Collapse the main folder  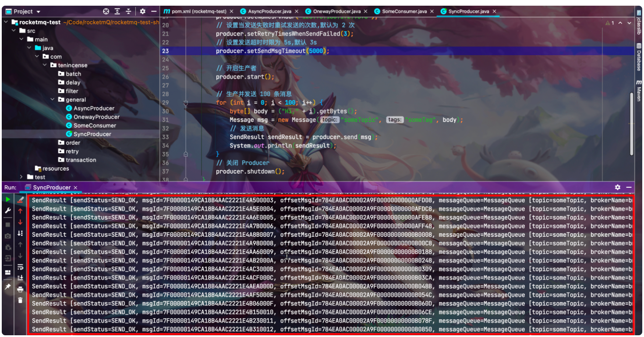[x=21, y=39]
